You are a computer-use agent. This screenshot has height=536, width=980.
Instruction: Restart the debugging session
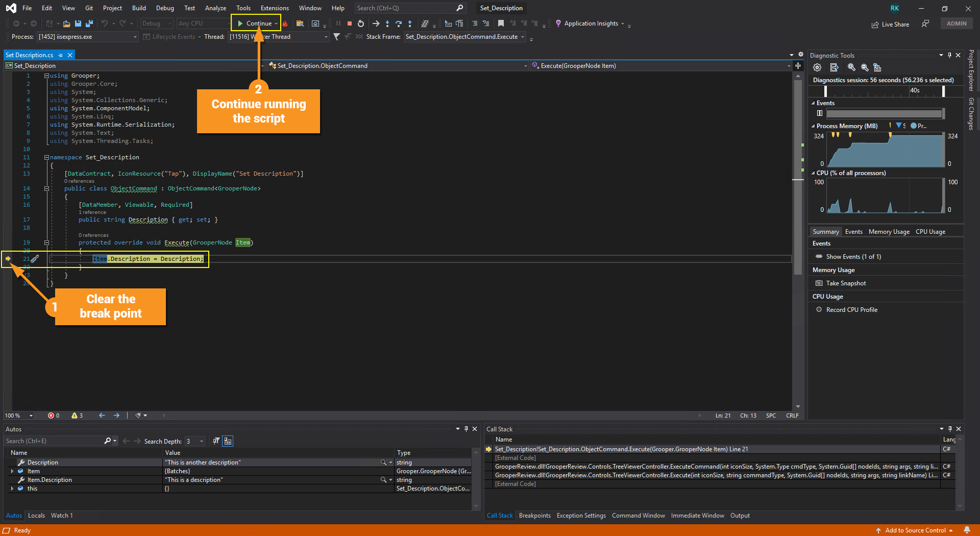pyautogui.click(x=361, y=23)
